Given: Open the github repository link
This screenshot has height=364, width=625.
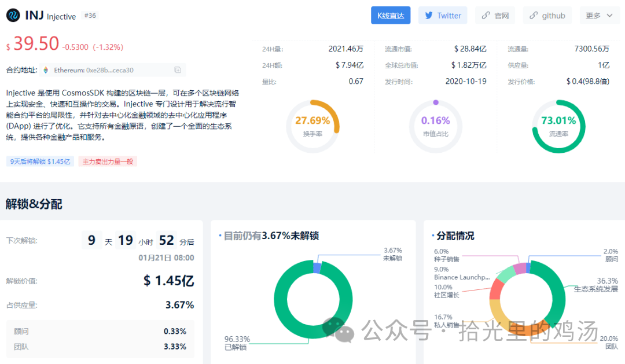Looking at the screenshot, I should coord(547,16).
